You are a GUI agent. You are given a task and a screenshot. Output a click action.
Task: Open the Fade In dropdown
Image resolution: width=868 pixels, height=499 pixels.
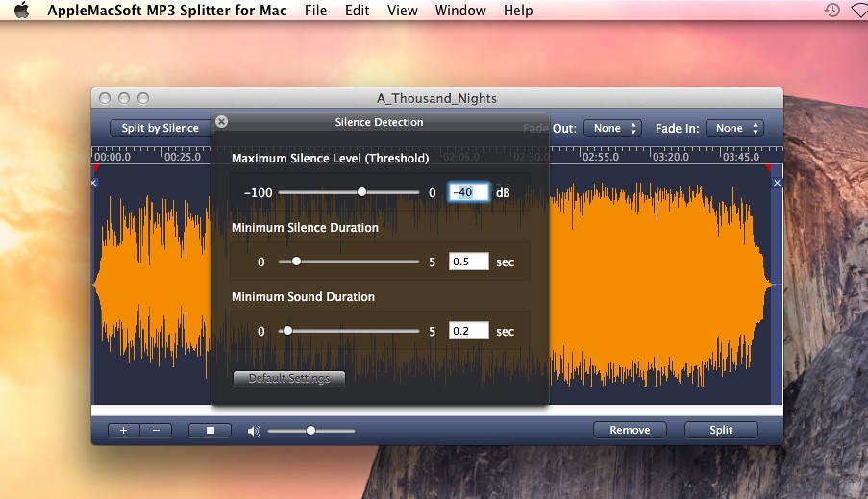tap(735, 129)
